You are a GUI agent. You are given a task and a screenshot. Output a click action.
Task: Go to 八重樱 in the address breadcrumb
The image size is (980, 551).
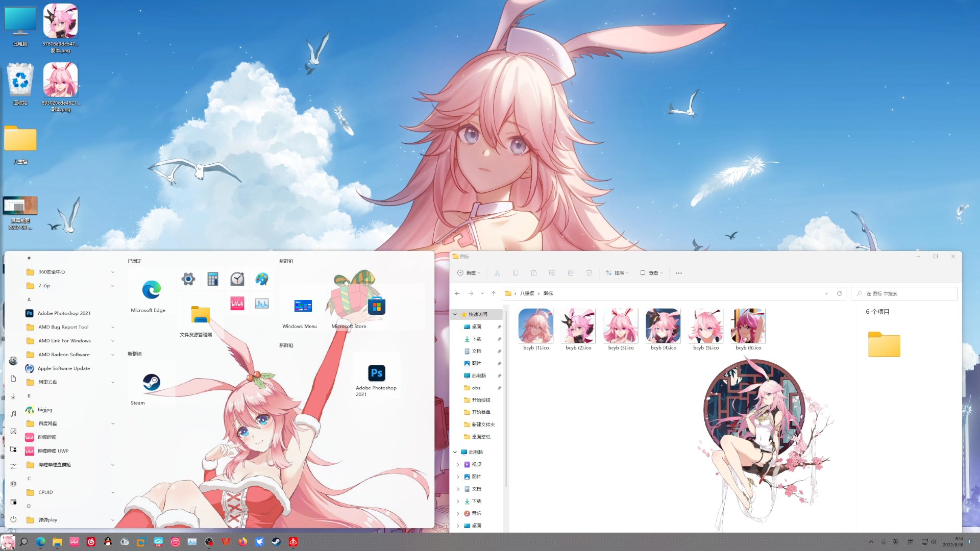527,293
